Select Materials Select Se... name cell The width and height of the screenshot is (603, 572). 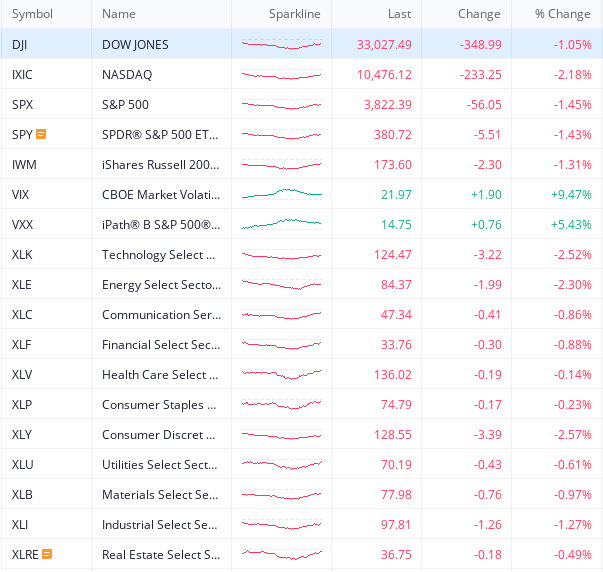tap(162, 494)
